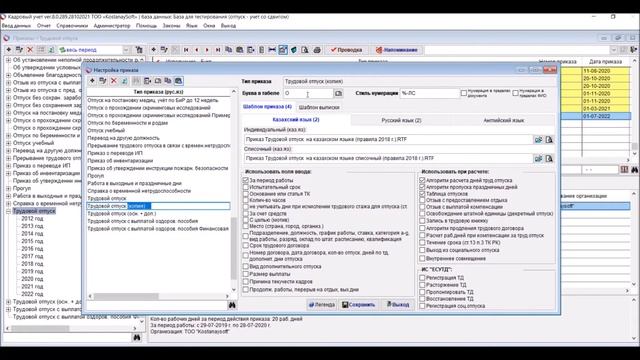Image resolution: width=640 pixels, height=360 pixels.
Task: Click Выход button in Настройка приказа dialog
Action: point(398,304)
